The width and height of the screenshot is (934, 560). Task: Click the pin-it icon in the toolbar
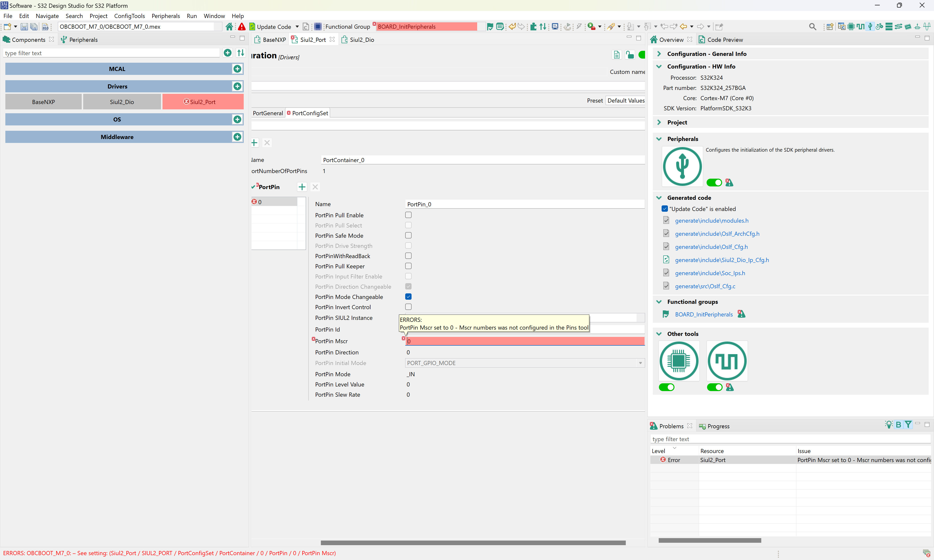[719, 26]
